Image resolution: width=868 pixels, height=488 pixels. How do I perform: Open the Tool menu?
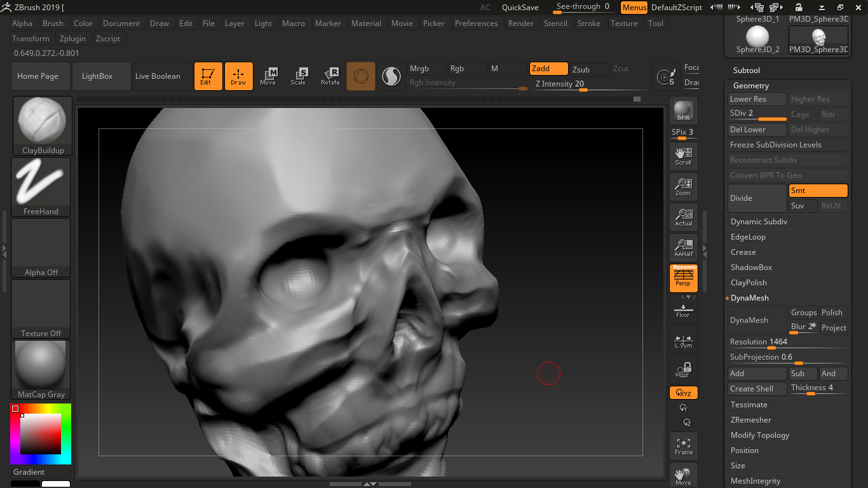click(x=656, y=24)
